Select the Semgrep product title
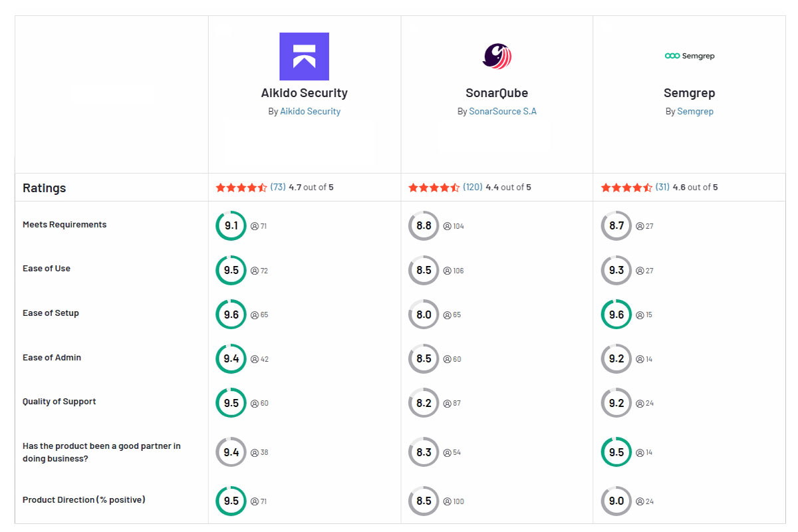 click(690, 93)
